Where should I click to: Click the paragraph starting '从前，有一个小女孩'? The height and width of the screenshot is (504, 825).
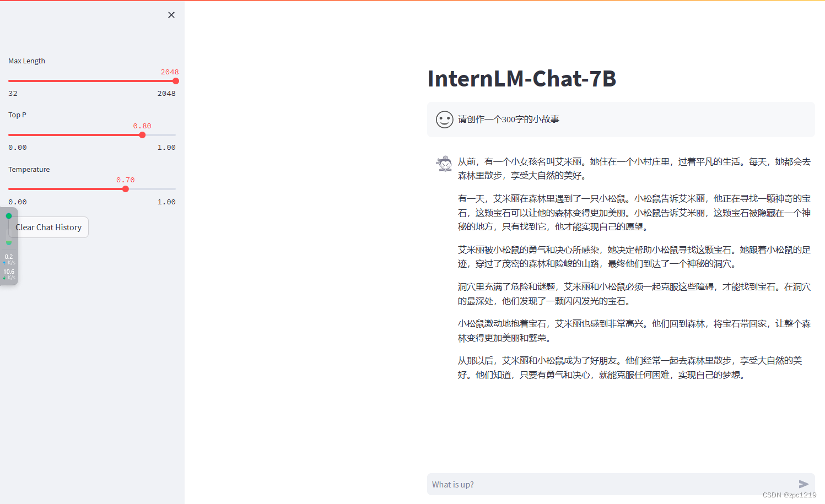[634, 169]
